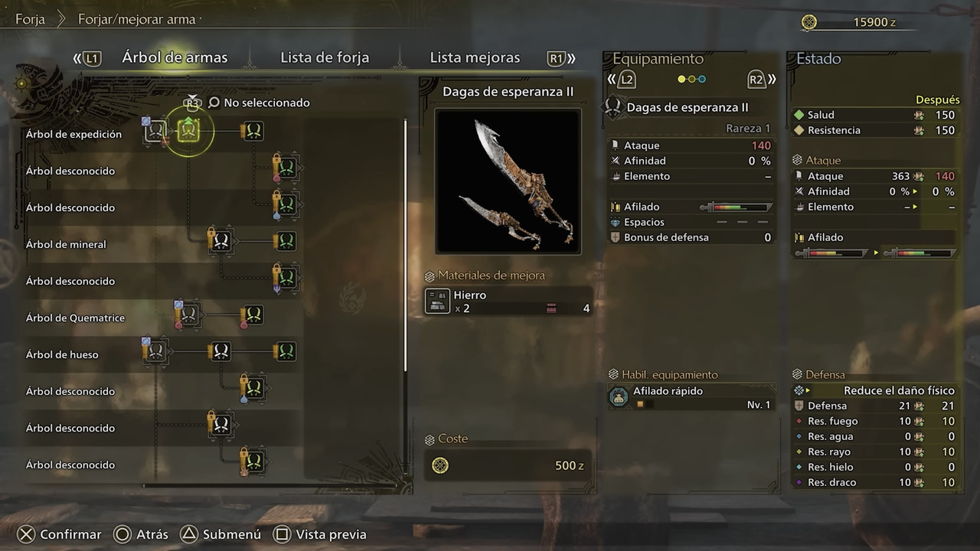This screenshot has height=551, width=980.
Task: Switch to next tab with R1 arrow
Action: [561, 58]
